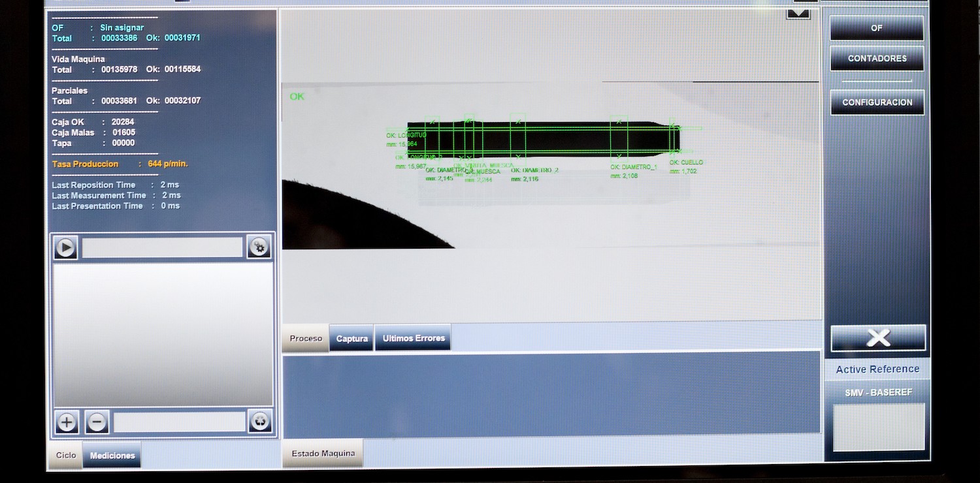The image size is (980, 483).
Task: Open the CONFIGURACION button
Action: [877, 102]
